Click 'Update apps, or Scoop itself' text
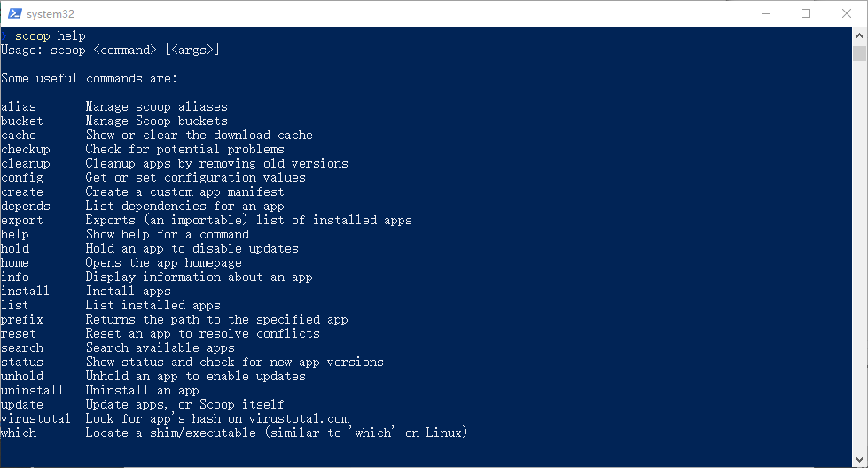Screen dimensions: 868x468 185,404
